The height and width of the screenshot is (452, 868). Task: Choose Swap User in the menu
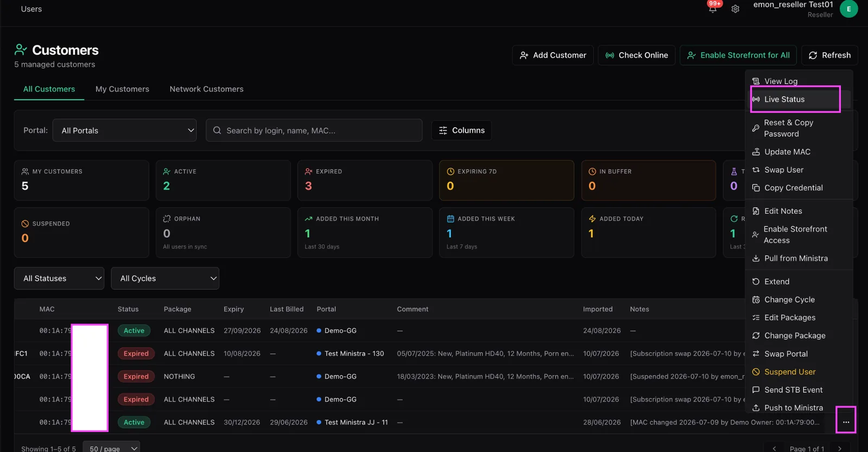tap(799, 170)
